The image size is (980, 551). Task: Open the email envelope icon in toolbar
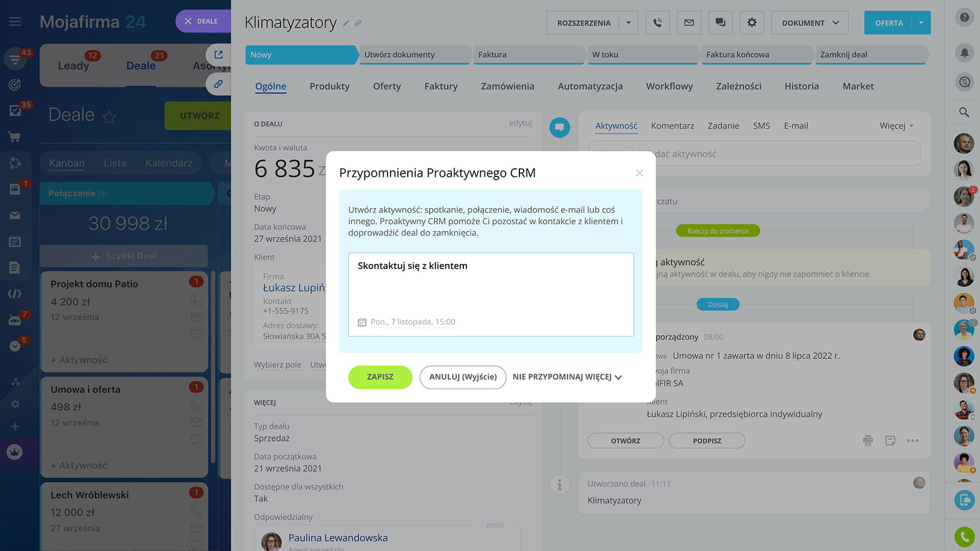(689, 23)
